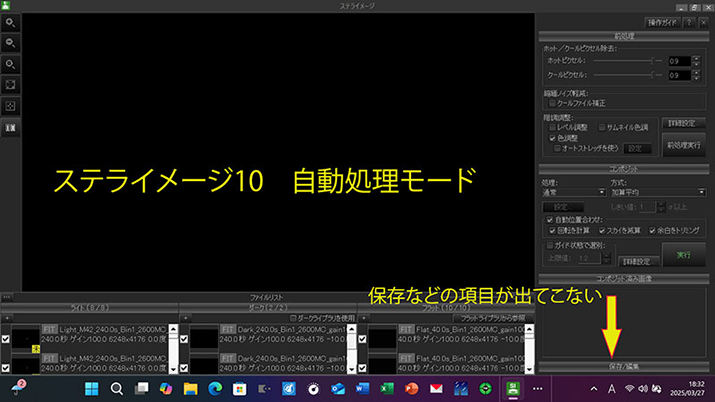Click the ? help icon beside 操作ガイド

pyautogui.click(x=689, y=22)
